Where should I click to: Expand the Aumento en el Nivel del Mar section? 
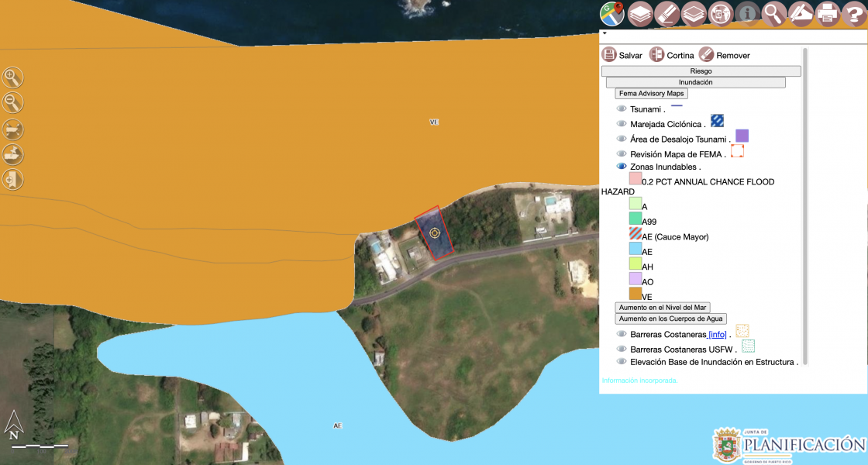click(x=663, y=307)
